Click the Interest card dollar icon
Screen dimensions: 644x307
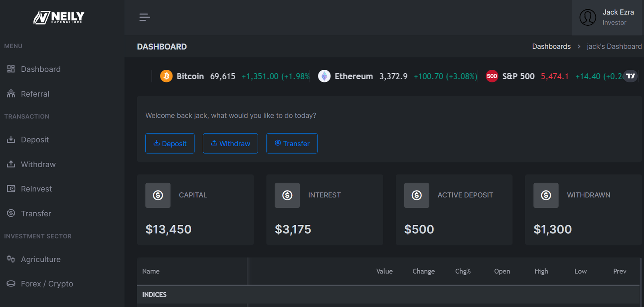point(287,195)
